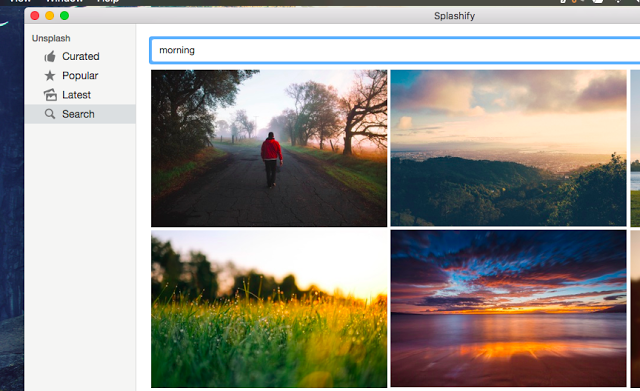Image resolution: width=640 pixels, height=391 pixels.
Task: Open the Curated section label
Action: click(x=80, y=56)
